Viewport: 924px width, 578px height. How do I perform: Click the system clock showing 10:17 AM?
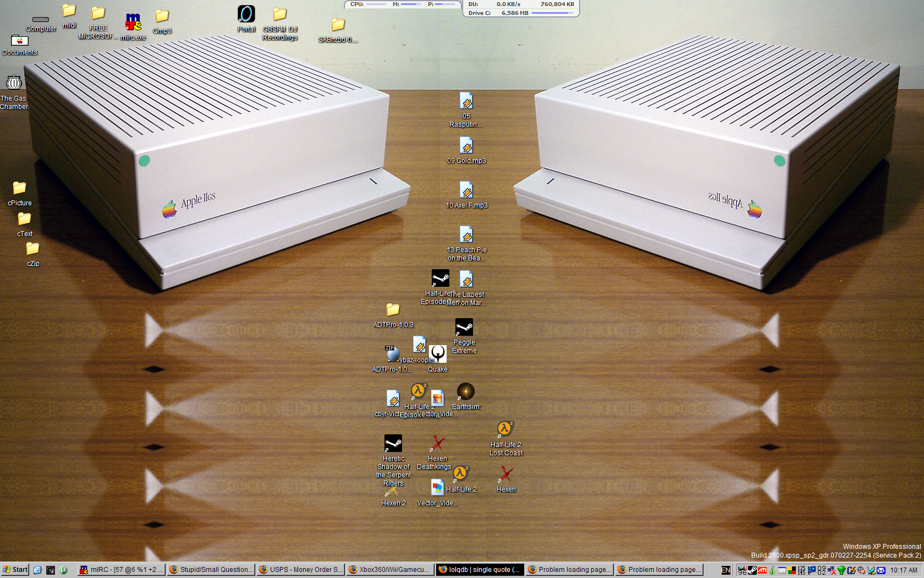pyautogui.click(x=904, y=570)
